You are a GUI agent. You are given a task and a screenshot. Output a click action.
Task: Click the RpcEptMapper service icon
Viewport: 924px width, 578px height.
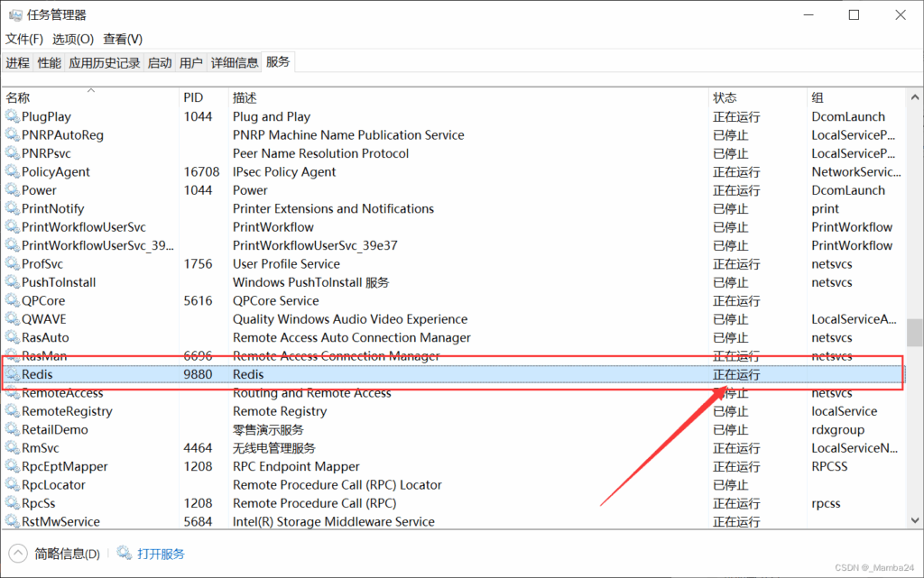click(13, 466)
